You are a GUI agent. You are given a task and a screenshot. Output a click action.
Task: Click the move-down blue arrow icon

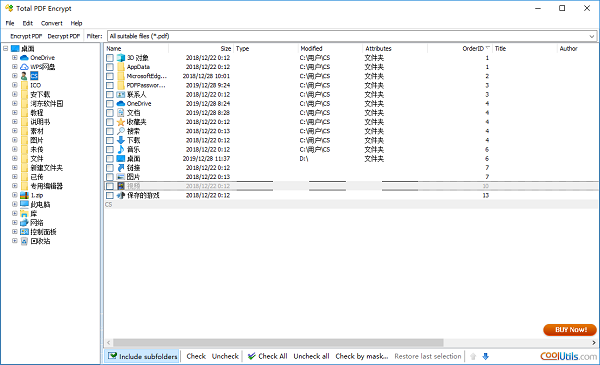[x=486, y=357]
